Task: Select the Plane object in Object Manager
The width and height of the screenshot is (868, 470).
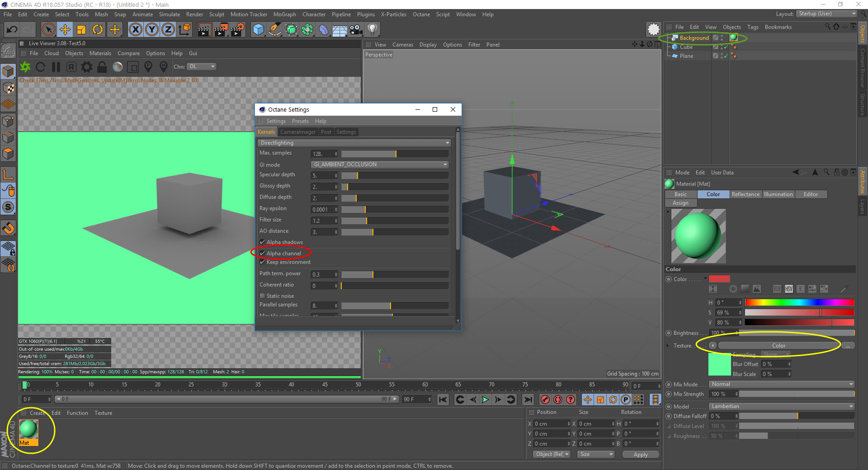Action: 686,56
